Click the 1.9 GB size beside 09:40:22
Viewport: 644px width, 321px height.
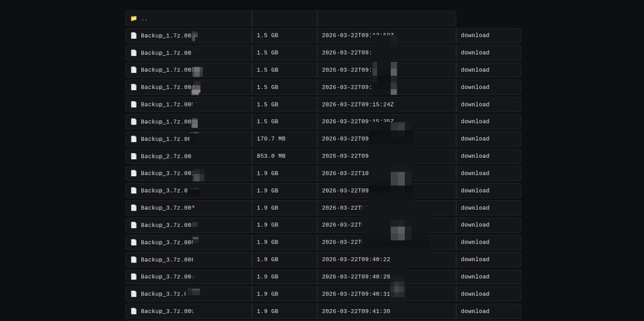(267, 259)
